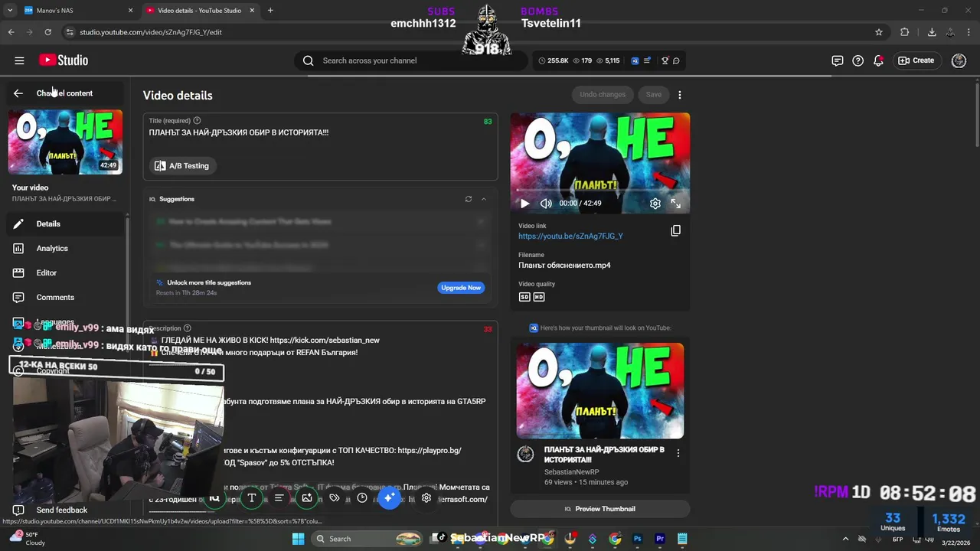Open the Analytics section
980x551 pixels.
point(65,249)
